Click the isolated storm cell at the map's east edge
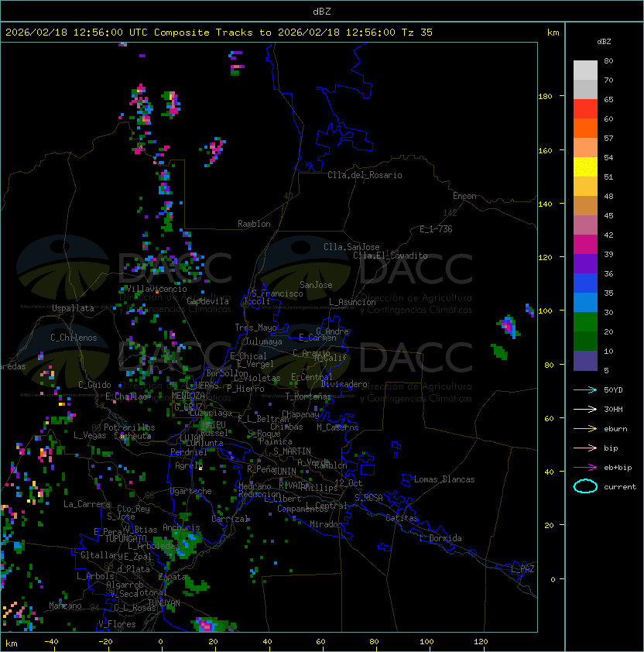Viewport: 644px width, 652px height. click(x=509, y=327)
